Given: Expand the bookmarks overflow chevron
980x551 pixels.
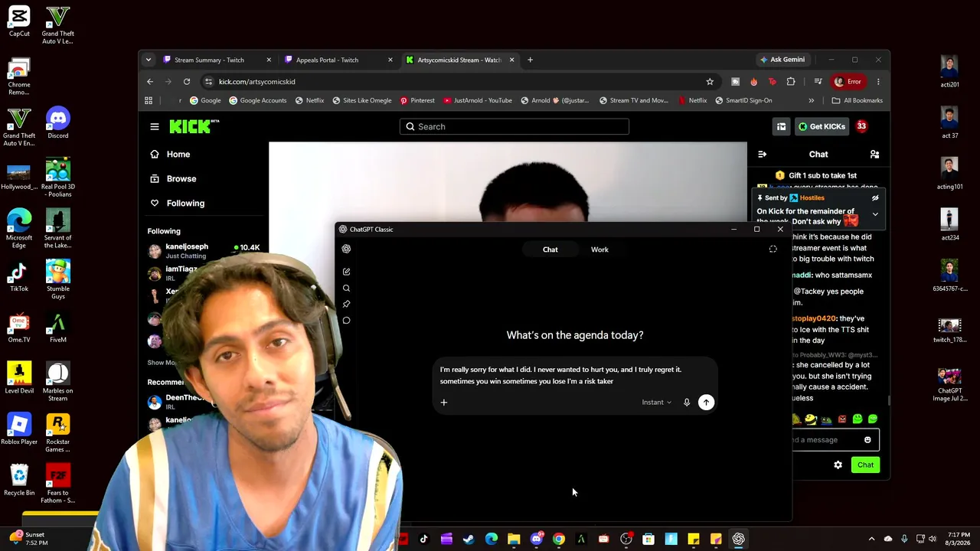Looking at the screenshot, I should pos(812,100).
